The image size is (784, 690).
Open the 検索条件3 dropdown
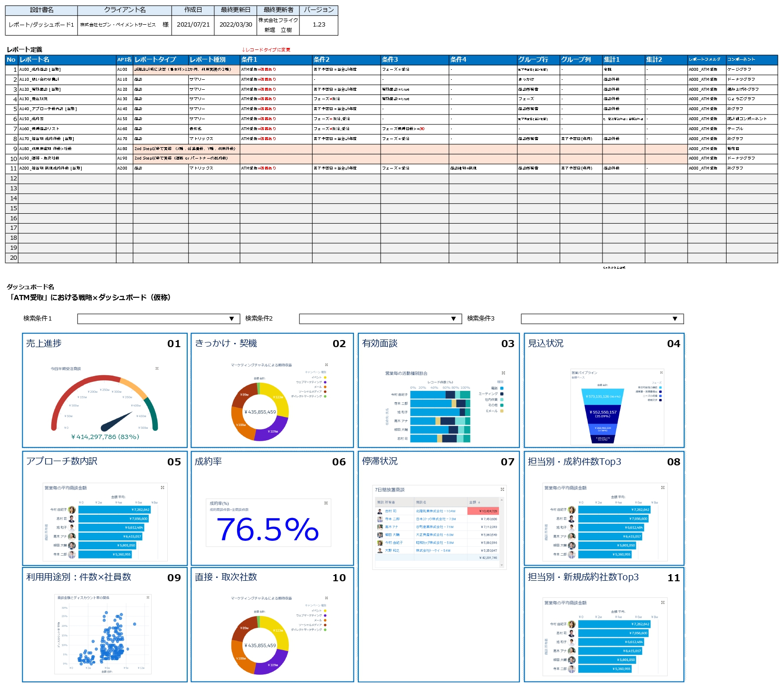(x=602, y=319)
